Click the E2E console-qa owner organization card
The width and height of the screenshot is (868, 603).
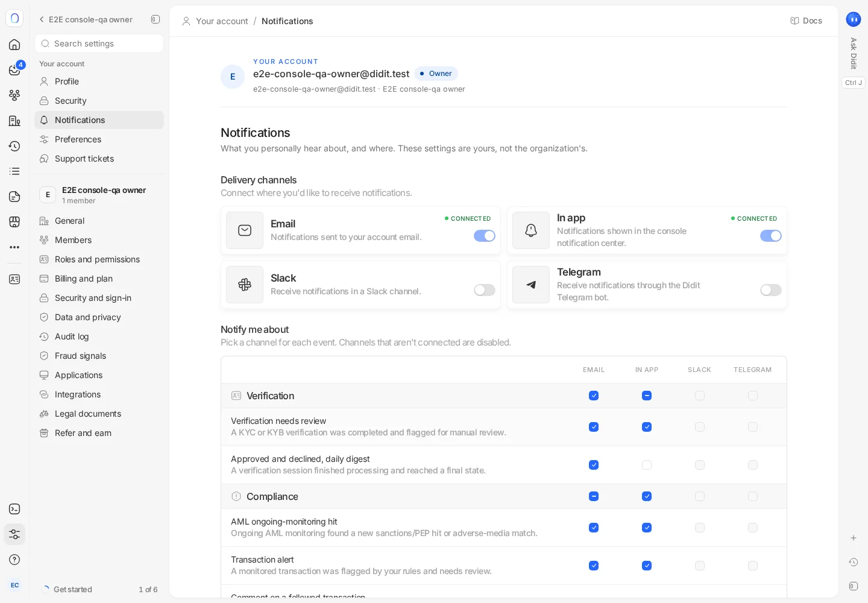click(99, 195)
